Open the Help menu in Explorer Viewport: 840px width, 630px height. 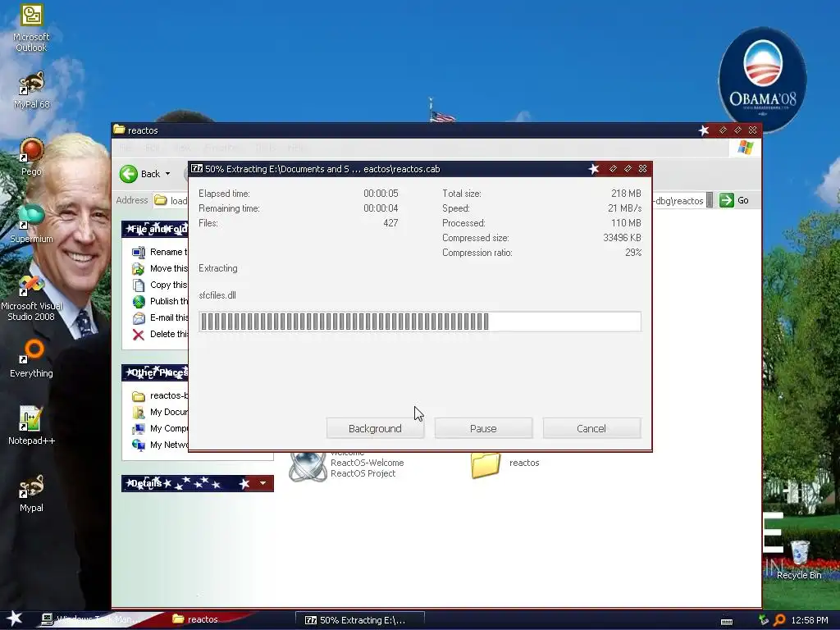pos(296,148)
